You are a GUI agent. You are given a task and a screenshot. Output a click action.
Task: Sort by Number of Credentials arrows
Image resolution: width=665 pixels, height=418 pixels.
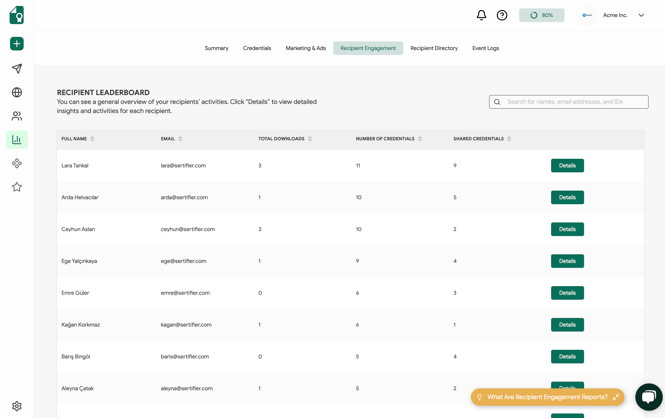tap(420, 139)
